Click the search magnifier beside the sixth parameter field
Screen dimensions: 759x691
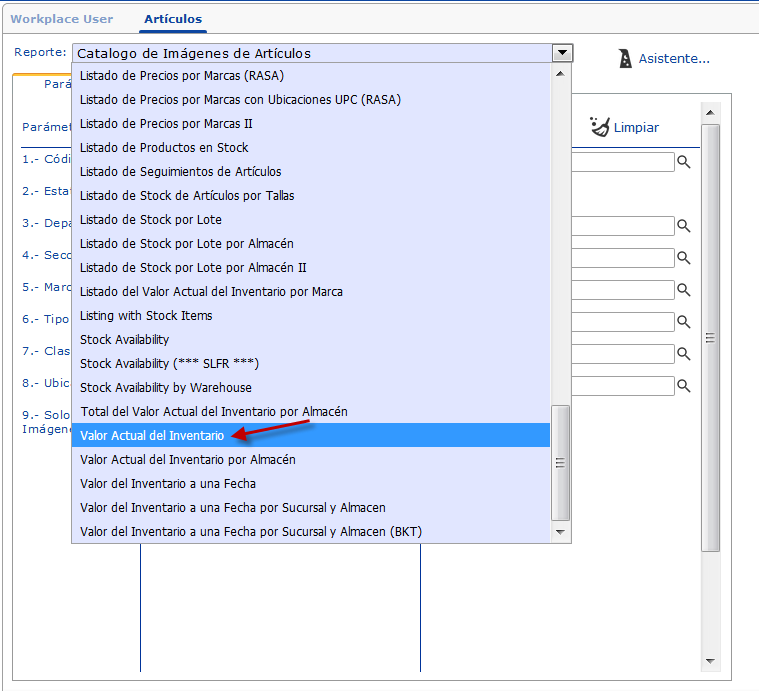point(684,322)
